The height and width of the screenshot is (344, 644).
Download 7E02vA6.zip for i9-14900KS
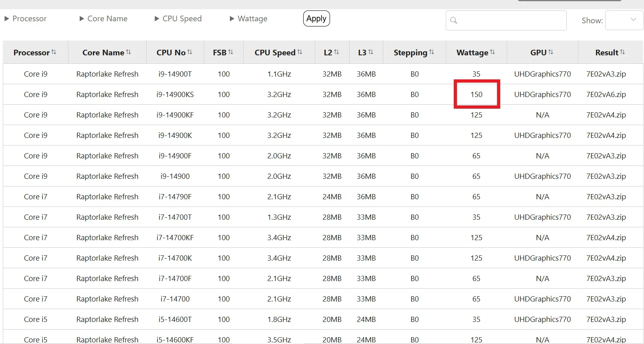pos(606,95)
